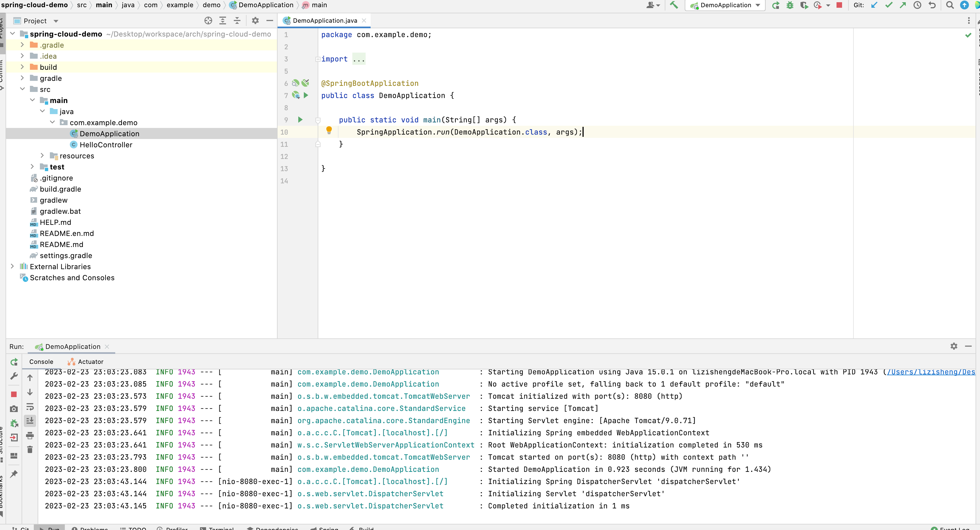Open HelloController in the project tree

click(106, 145)
